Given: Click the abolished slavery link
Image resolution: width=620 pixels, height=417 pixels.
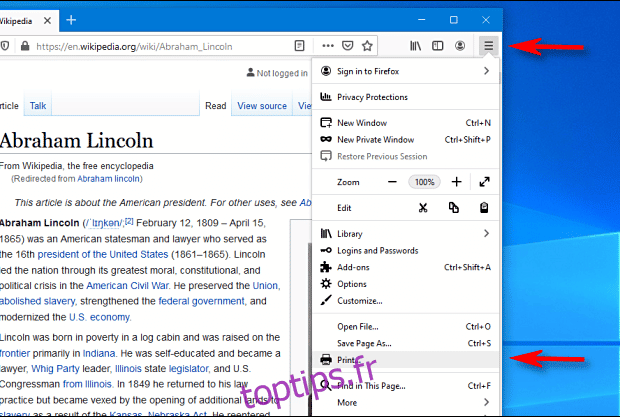Looking at the screenshot, I should [x=37, y=301].
